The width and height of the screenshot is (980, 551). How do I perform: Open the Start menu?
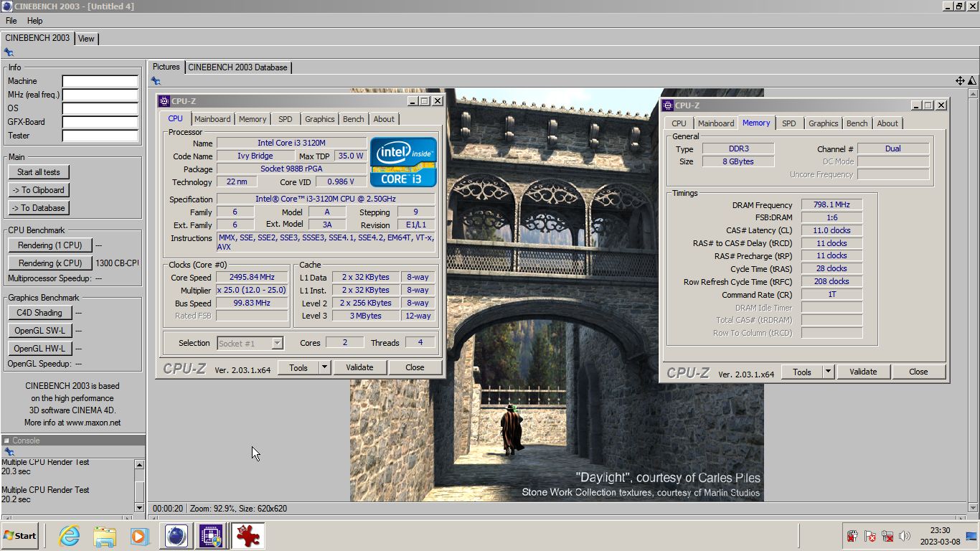(19, 536)
